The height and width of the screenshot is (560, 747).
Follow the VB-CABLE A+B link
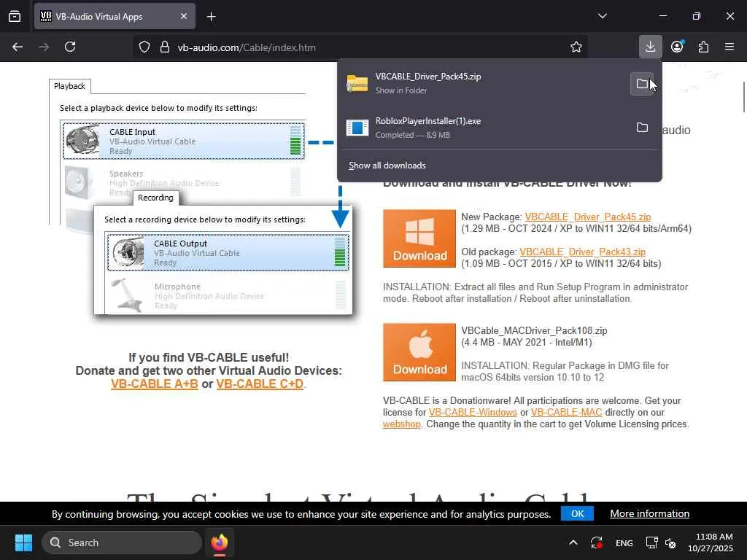click(x=155, y=384)
